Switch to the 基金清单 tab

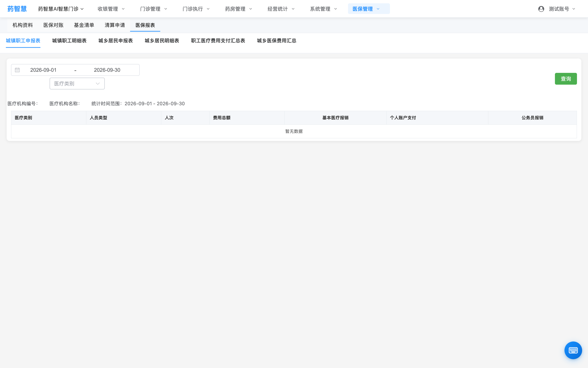click(84, 25)
